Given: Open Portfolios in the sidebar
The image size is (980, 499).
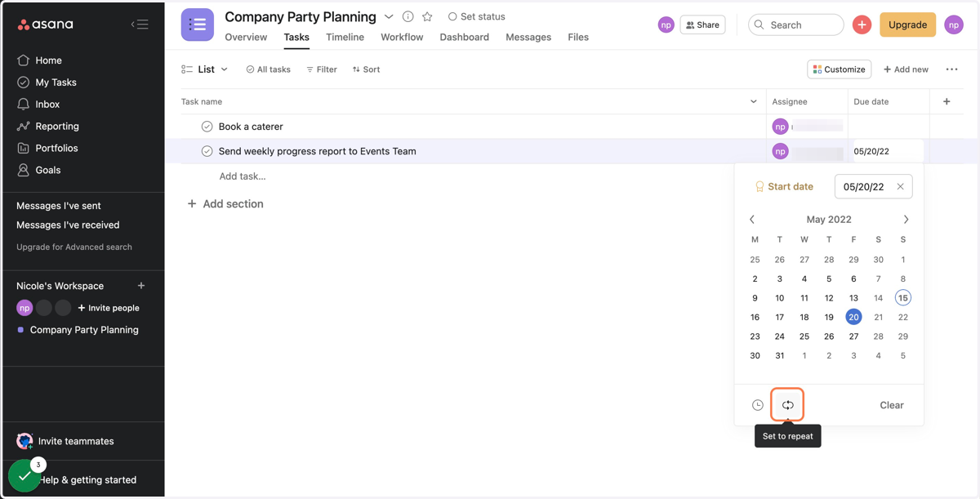Looking at the screenshot, I should click(x=47, y=149).
